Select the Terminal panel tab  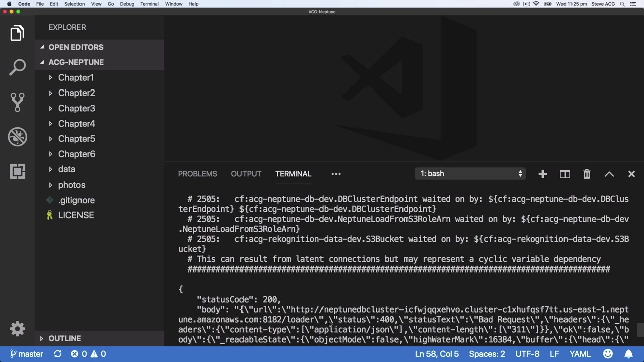[293, 174]
